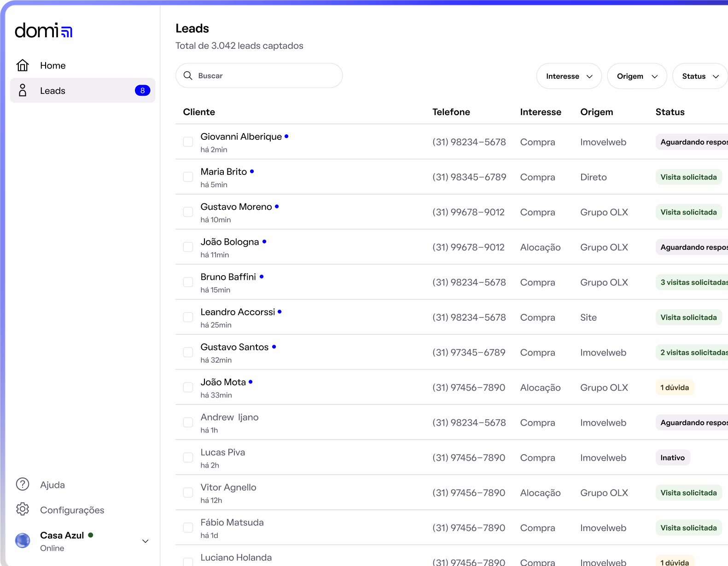Open the Status filter dropdown
Screen dimensions: 728x566
click(700, 76)
